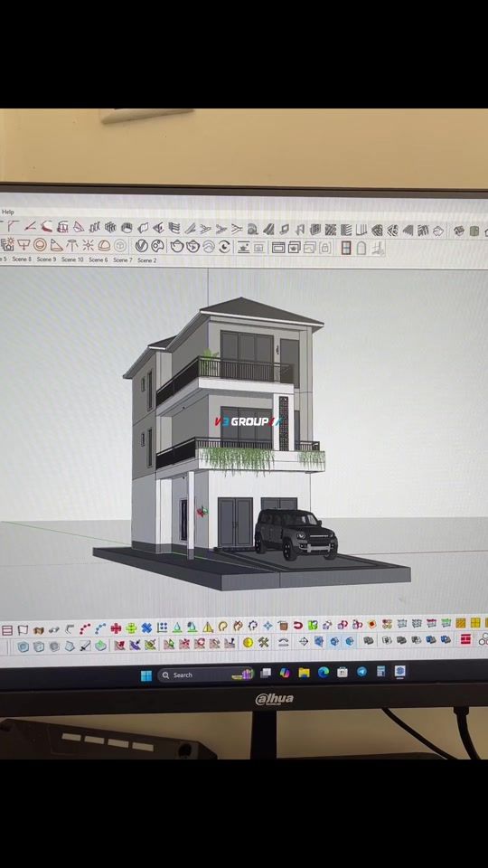Switch to the Scene 10 tab

[72, 259]
